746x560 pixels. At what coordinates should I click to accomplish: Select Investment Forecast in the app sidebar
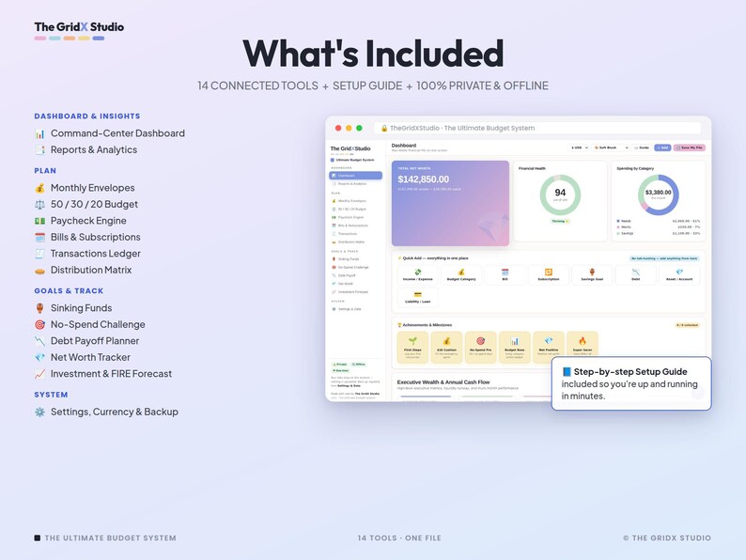[355, 291]
